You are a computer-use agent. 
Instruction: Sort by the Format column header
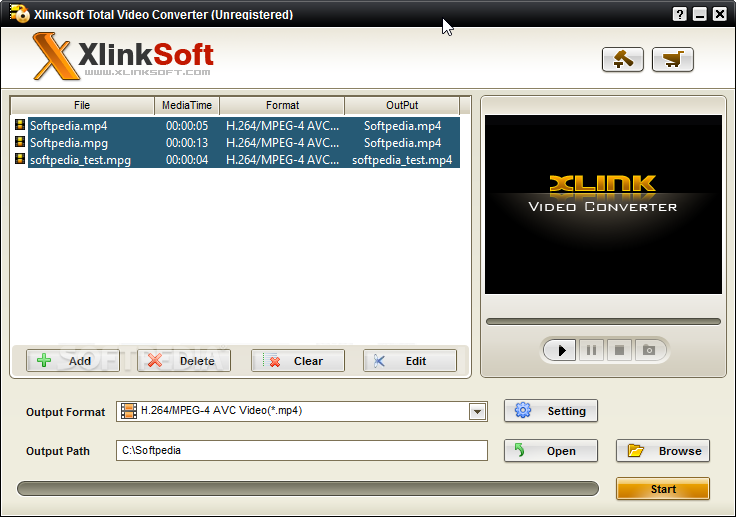coord(282,105)
